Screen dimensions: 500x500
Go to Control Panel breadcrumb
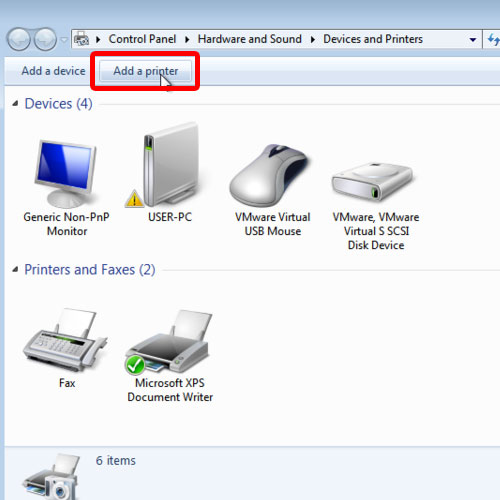coord(142,39)
